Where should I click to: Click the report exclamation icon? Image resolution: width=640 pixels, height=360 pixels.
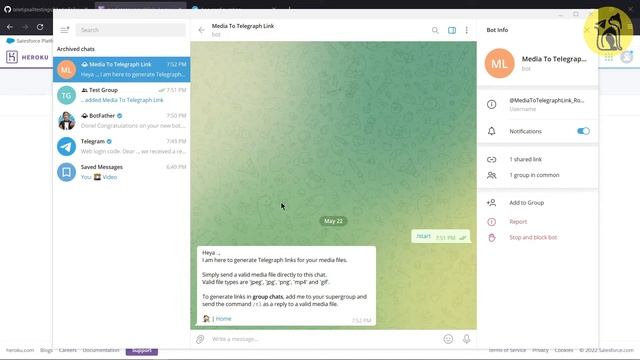coord(491,222)
